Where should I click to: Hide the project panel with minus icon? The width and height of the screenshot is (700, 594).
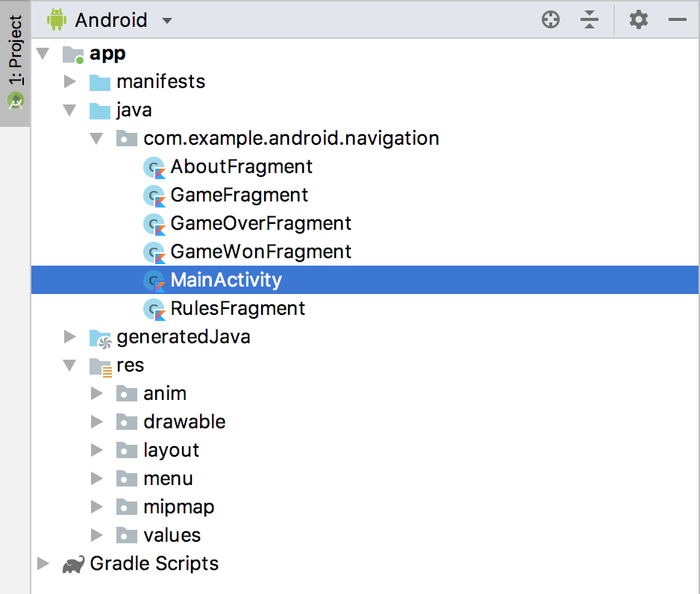click(678, 20)
